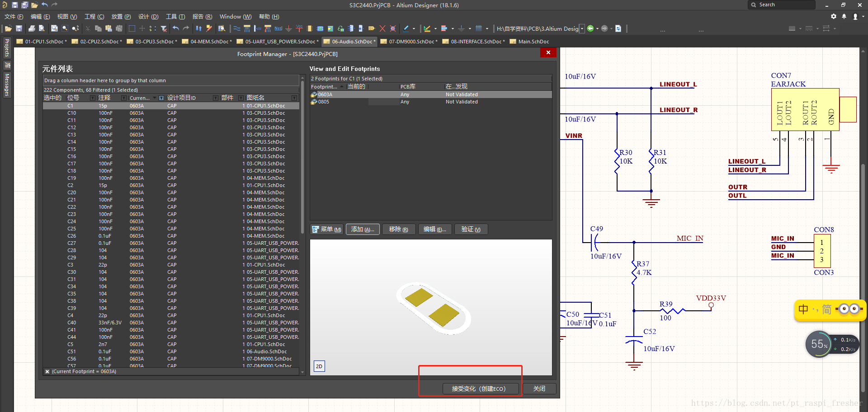Screen dimensions: 868x412
Task: Open notifications with the bell icon
Action: coord(844,16)
